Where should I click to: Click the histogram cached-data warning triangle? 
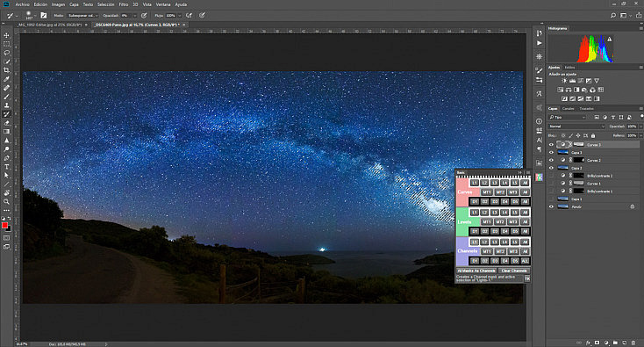coord(610,39)
